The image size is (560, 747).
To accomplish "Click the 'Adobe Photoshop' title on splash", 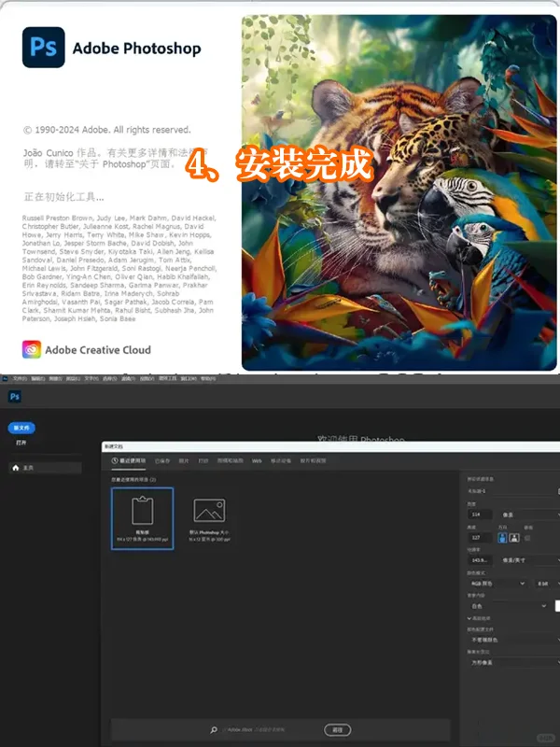I will pos(136,49).
